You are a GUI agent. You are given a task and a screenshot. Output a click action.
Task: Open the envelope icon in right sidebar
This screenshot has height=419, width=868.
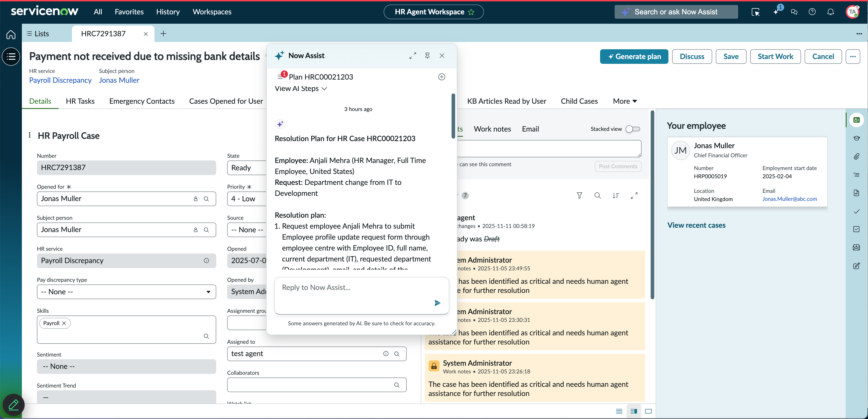[x=857, y=247]
